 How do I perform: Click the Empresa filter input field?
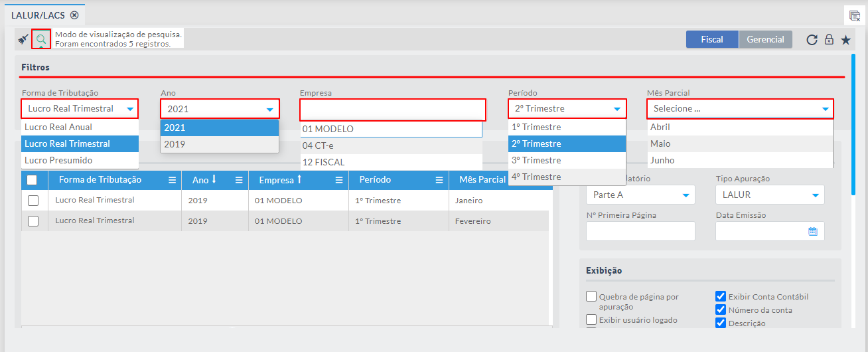(392, 109)
